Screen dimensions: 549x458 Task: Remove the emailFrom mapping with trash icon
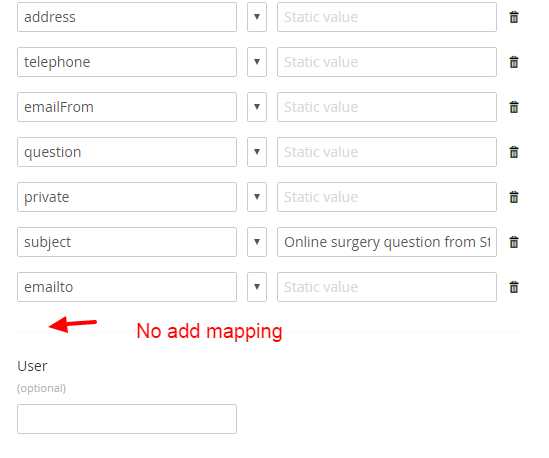point(514,107)
